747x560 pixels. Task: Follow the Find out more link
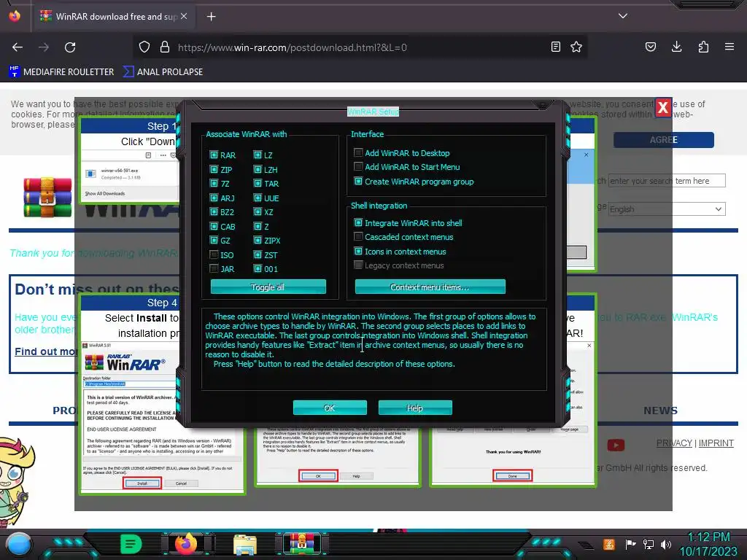pyautogui.click(x=46, y=351)
